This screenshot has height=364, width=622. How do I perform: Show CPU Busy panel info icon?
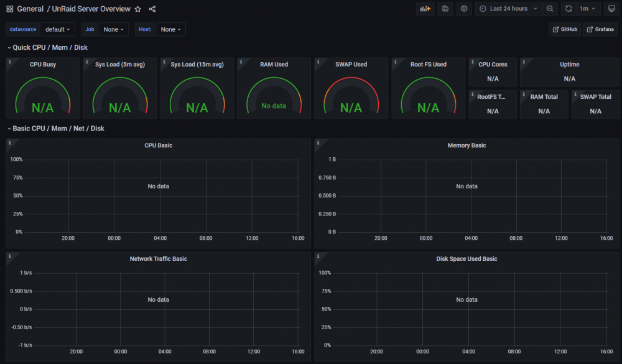click(10, 61)
